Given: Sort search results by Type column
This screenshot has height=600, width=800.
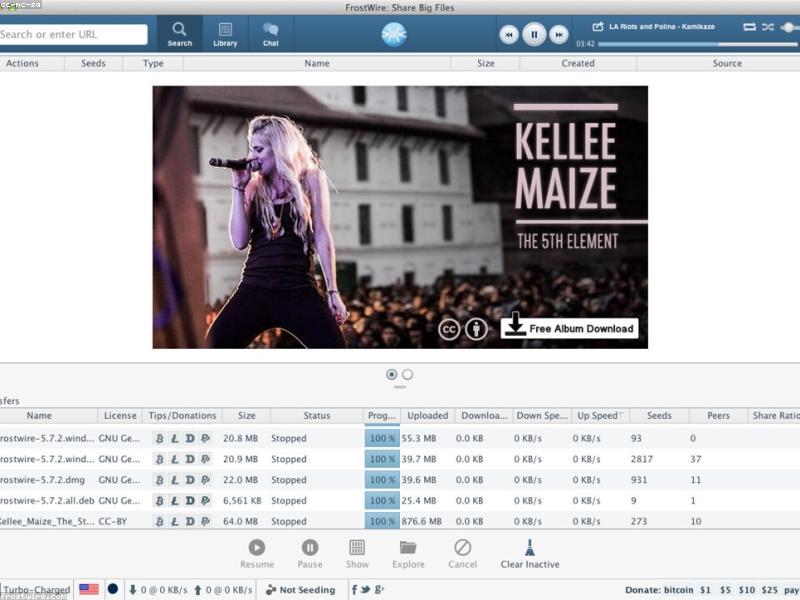Looking at the screenshot, I should click(x=153, y=63).
